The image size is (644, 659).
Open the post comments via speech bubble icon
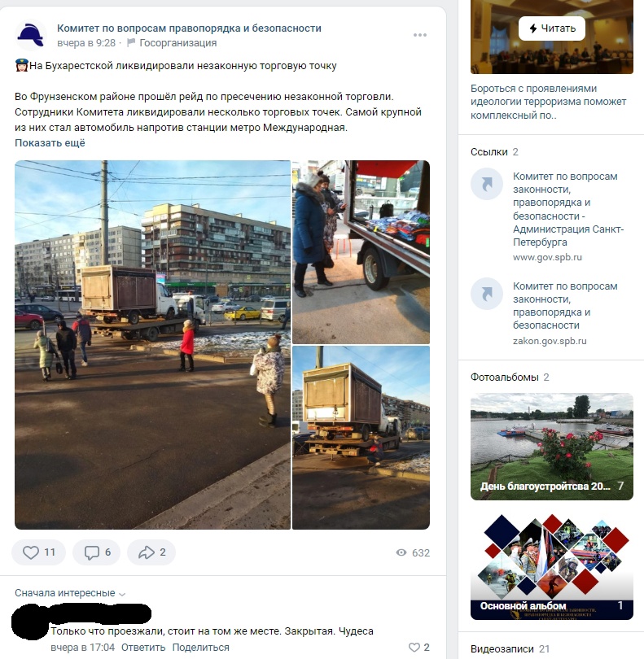click(96, 552)
